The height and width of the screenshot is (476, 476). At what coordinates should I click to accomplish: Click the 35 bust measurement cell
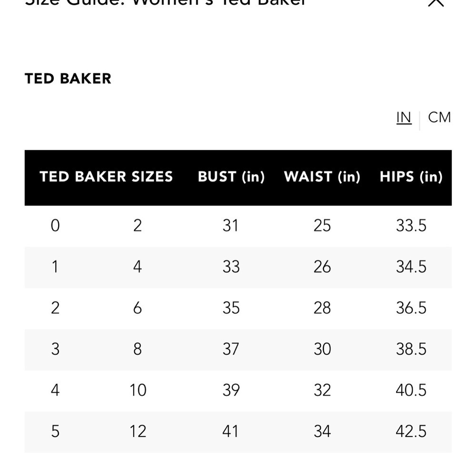pos(230,308)
